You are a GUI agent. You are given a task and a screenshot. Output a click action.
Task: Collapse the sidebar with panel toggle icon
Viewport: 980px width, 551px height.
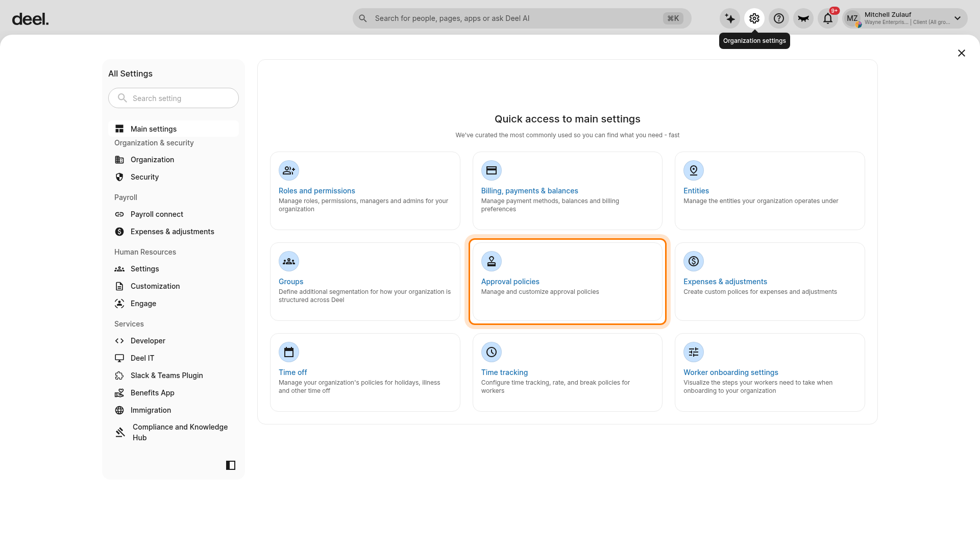[x=231, y=465]
